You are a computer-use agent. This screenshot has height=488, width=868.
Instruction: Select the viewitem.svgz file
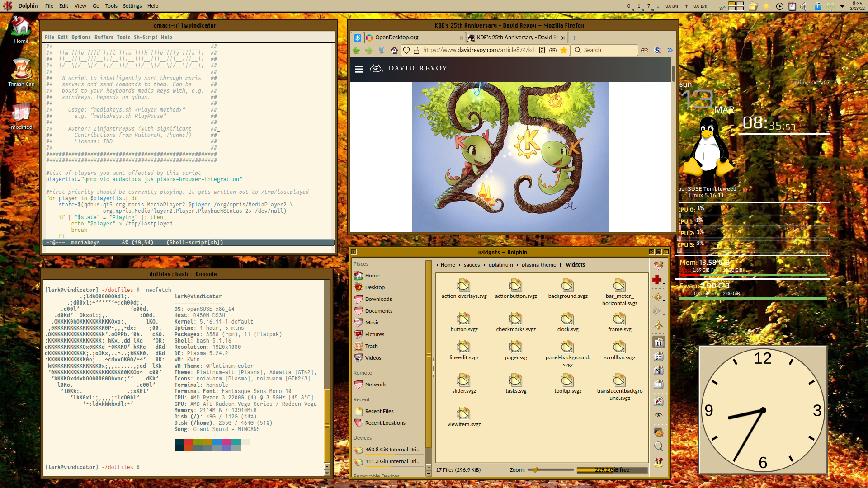pyautogui.click(x=464, y=417)
